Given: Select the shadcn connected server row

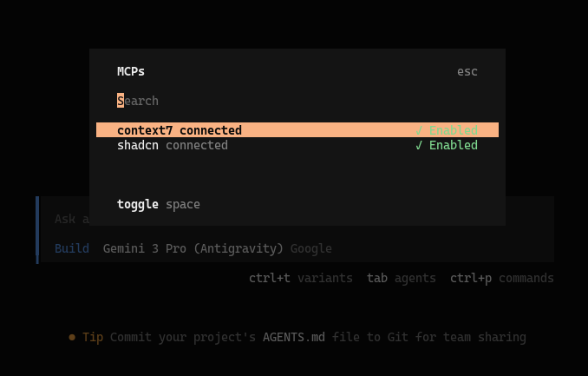Looking at the screenshot, I should pyautogui.click(x=173, y=145).
